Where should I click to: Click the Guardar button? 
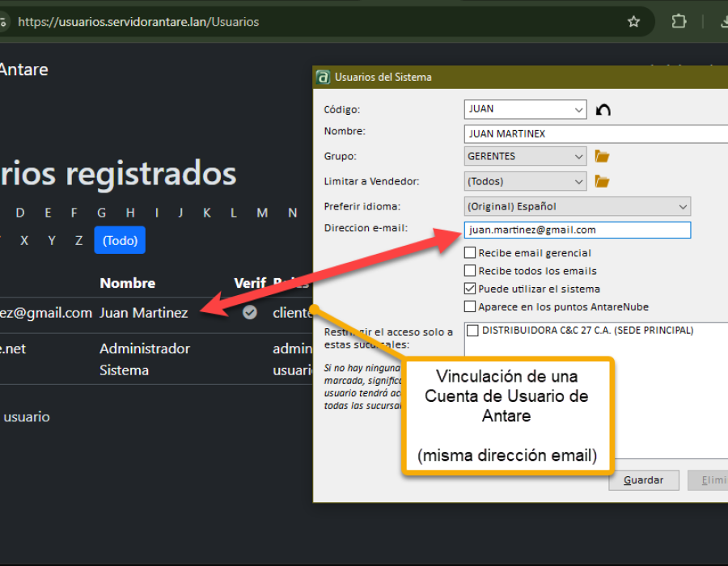click(644, 480)
